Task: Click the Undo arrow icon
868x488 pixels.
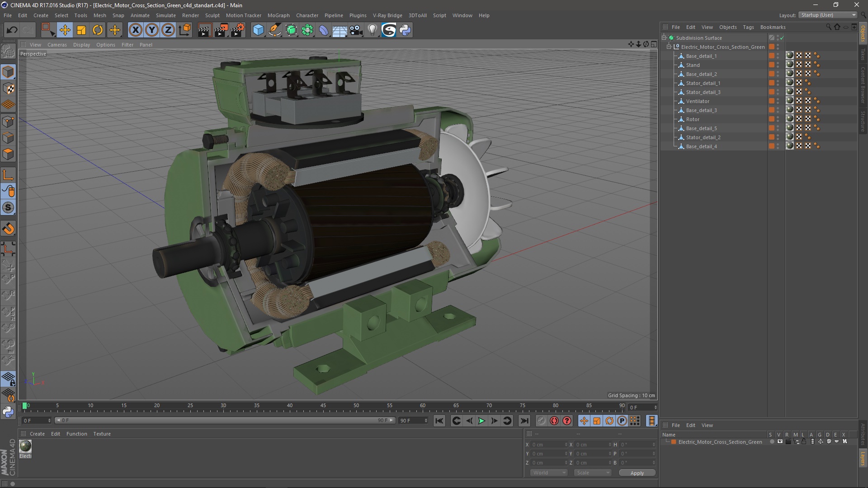Action: coord(12,30)
